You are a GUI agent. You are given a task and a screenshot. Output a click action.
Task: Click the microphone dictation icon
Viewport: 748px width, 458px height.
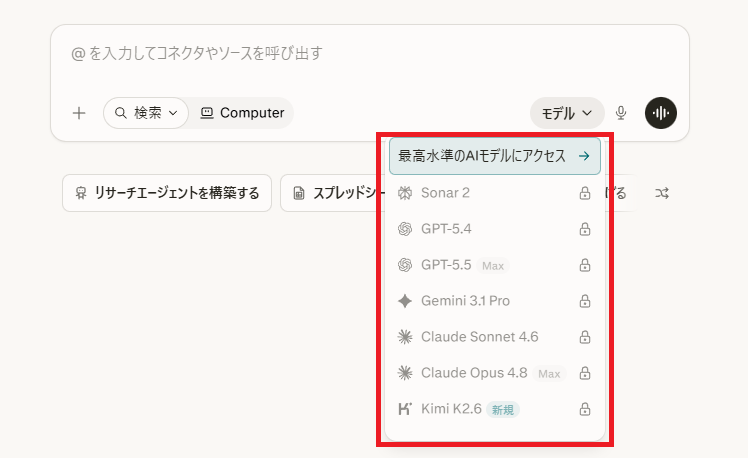[621, 113]
